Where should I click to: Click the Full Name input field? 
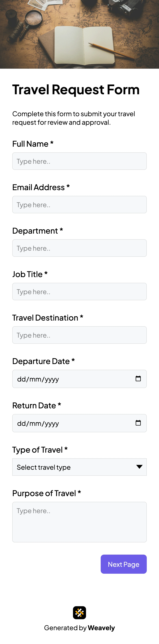click(79, 161)
